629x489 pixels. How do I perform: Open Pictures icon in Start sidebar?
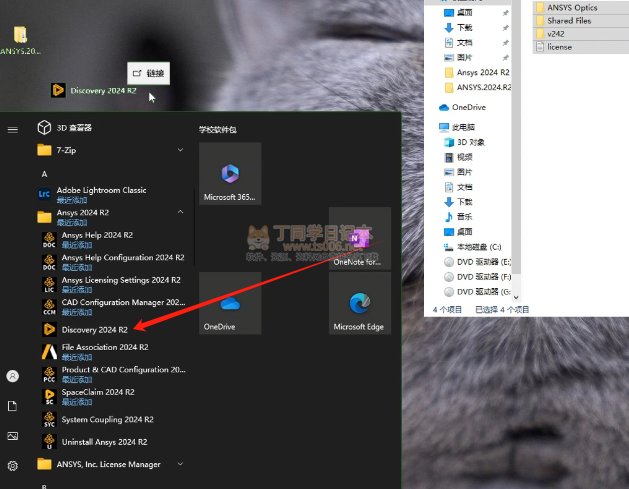click(x=13, y=436)
